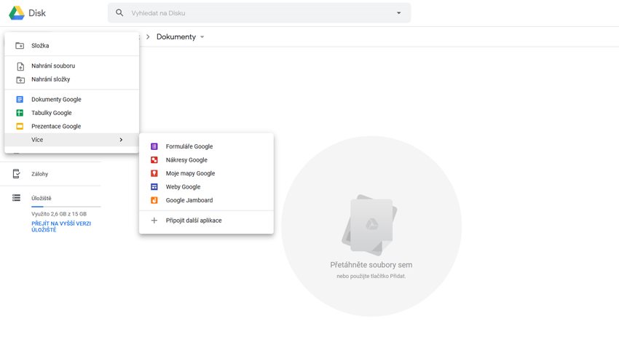
Task: Open Zálohy in the sidebar
Action: [39, 174]
